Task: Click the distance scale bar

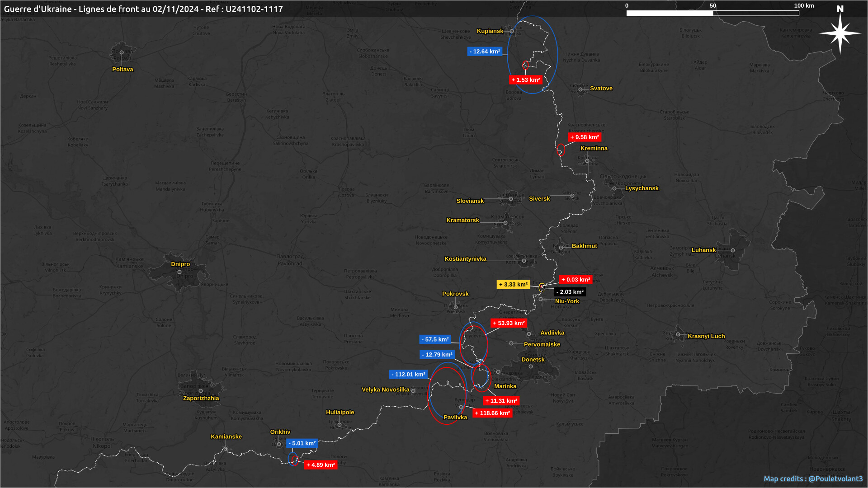Action: [x=712, y=13]
